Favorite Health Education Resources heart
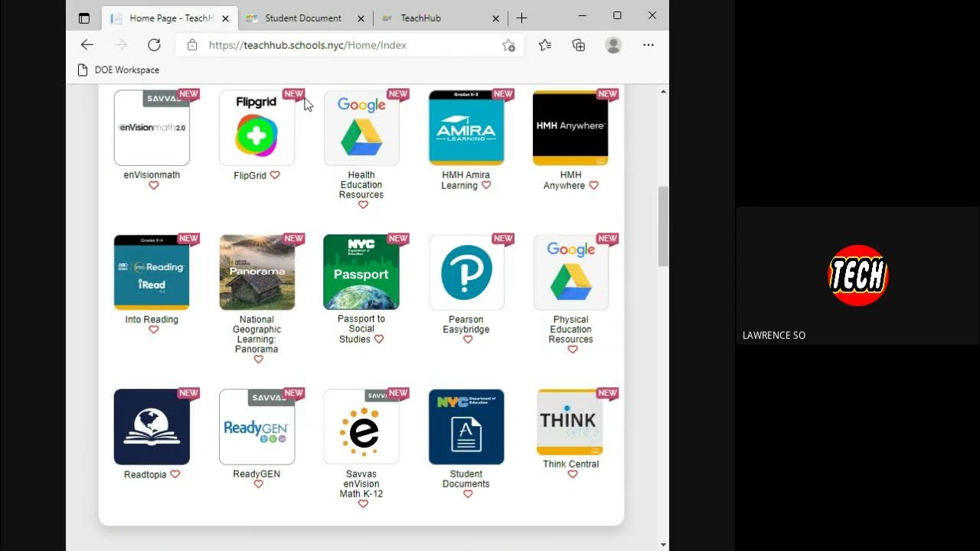Screen dimensions: 980x551 (363, 205)
